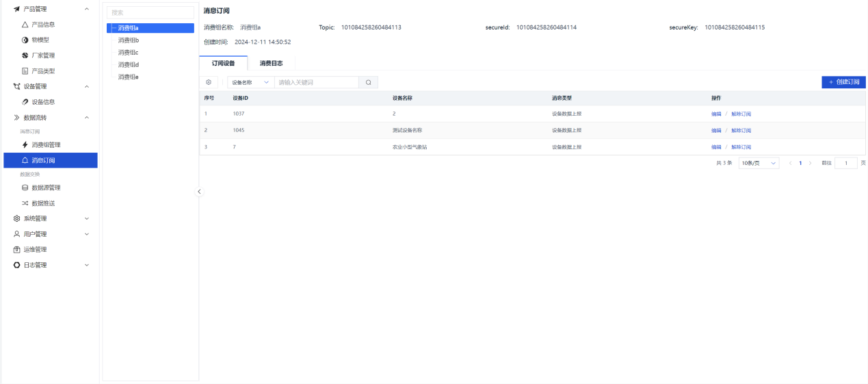Expand the 用户管理 menu section

point(86,234)
